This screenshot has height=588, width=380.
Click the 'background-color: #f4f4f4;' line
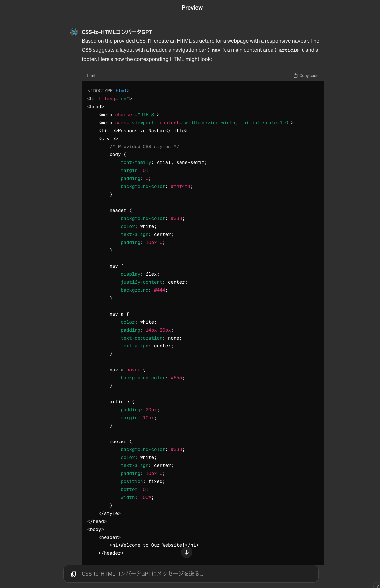coord(157,186)
